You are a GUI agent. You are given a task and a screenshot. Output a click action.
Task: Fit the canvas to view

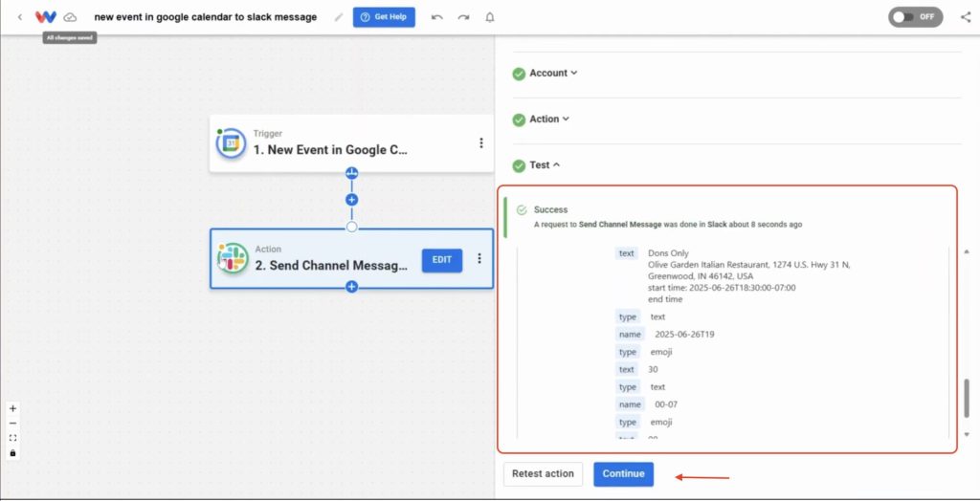coord(13,438)
